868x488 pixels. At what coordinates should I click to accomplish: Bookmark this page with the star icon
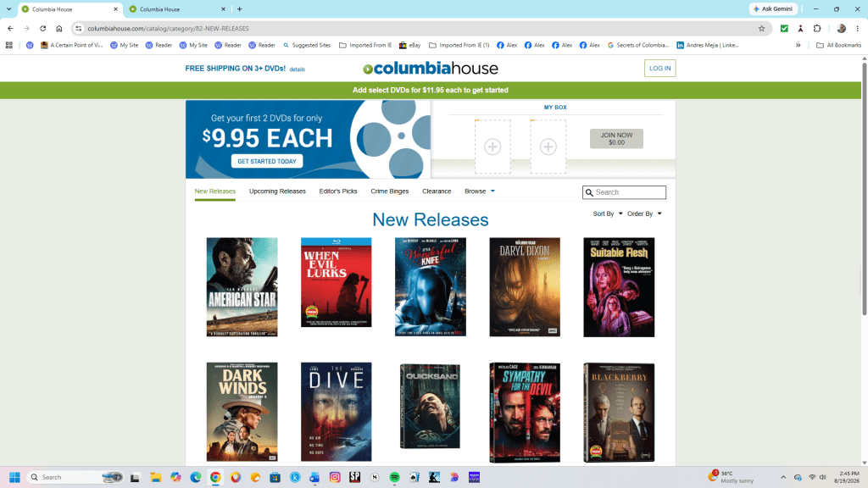[762, 28]
